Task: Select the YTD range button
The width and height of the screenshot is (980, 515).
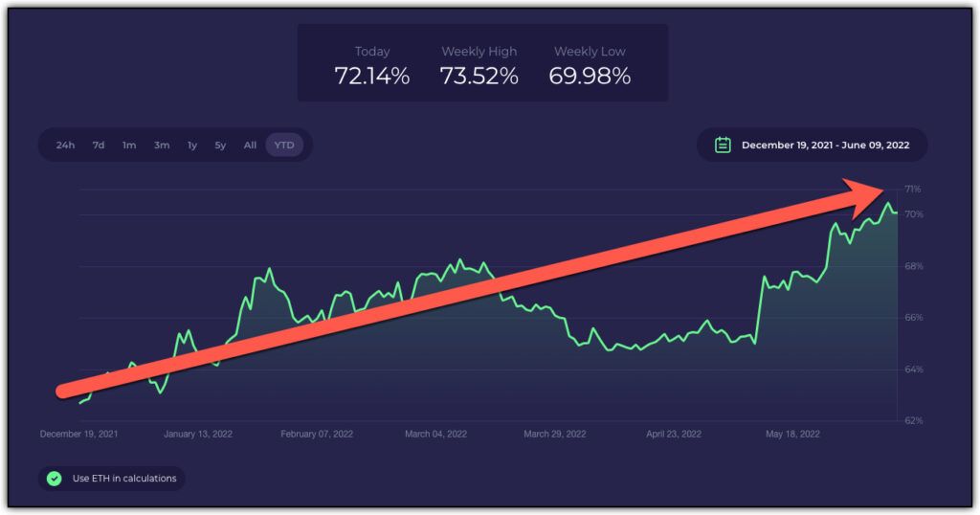Action: click(x=283, y=145)
